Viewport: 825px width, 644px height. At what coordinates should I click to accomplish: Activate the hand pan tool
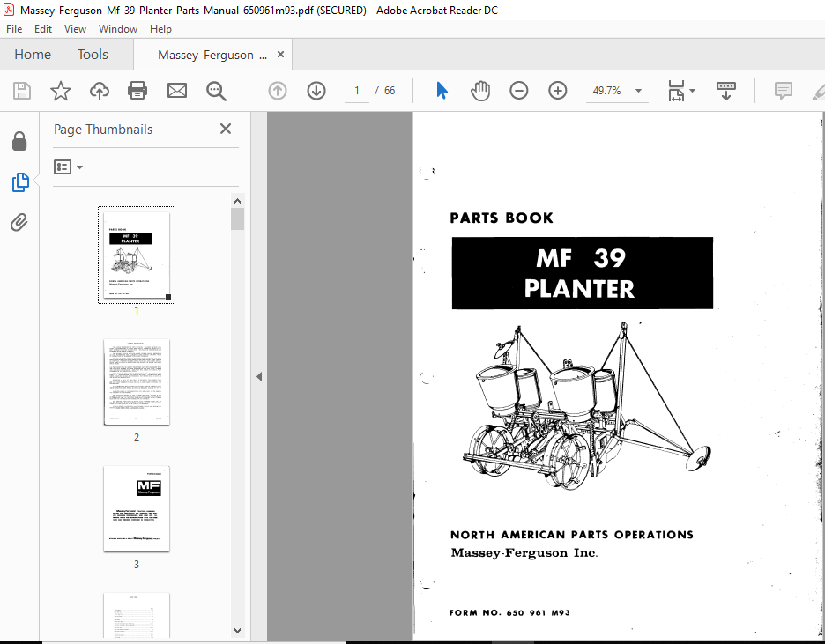tap(479, 91)
